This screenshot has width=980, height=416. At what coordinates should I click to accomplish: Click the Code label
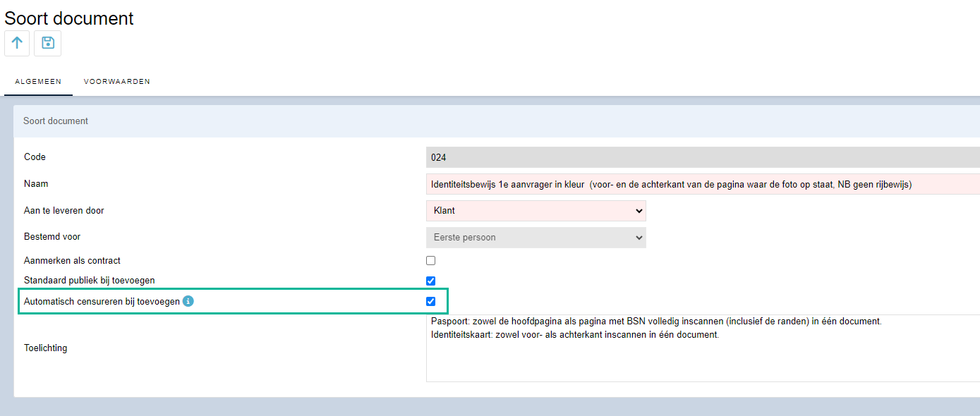pos(35,157)
